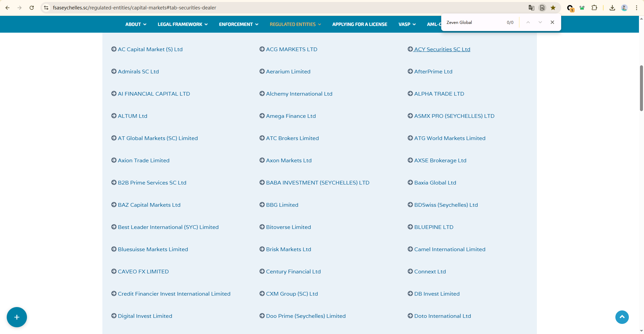Select Alchemy International Ltd
Image resolution: width=644 pixels, height=334 pixels.
point(299,94)
